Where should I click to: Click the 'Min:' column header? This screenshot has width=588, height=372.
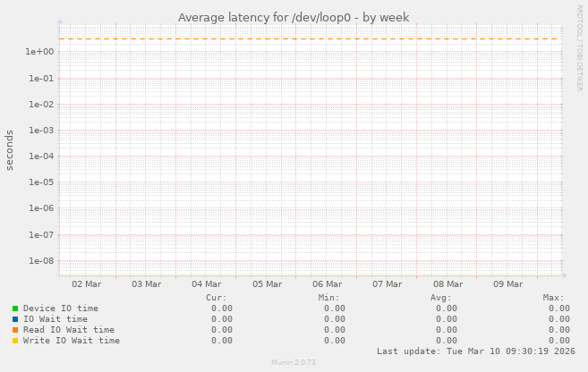328,298
